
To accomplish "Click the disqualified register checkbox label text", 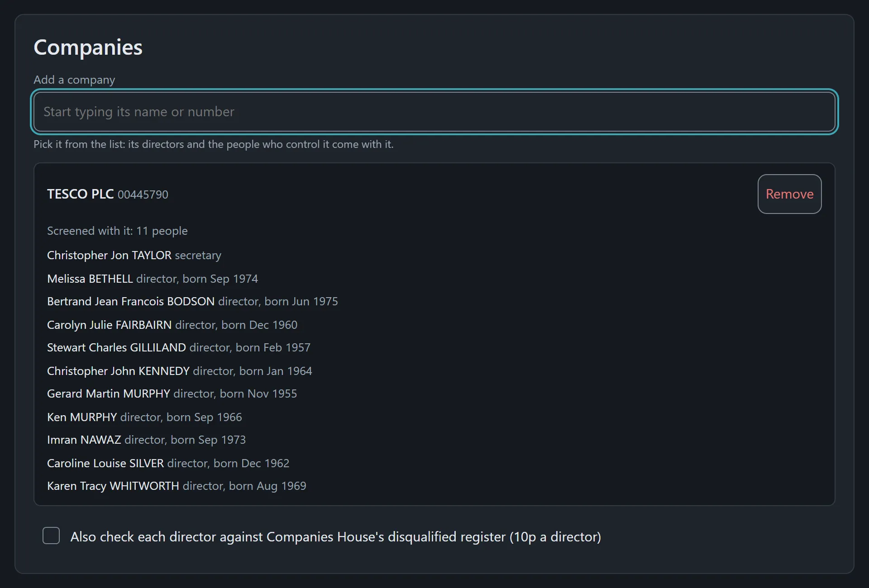I will click(336, 536).
